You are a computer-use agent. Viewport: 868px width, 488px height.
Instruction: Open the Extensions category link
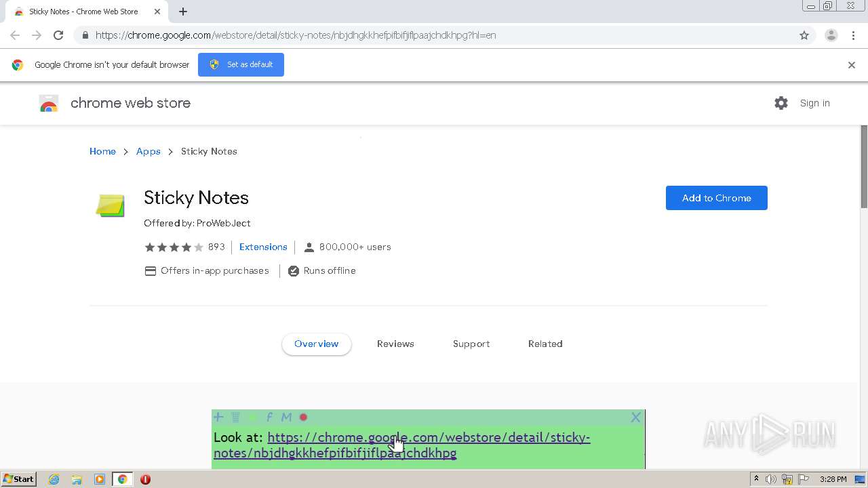tap(263, 247)
